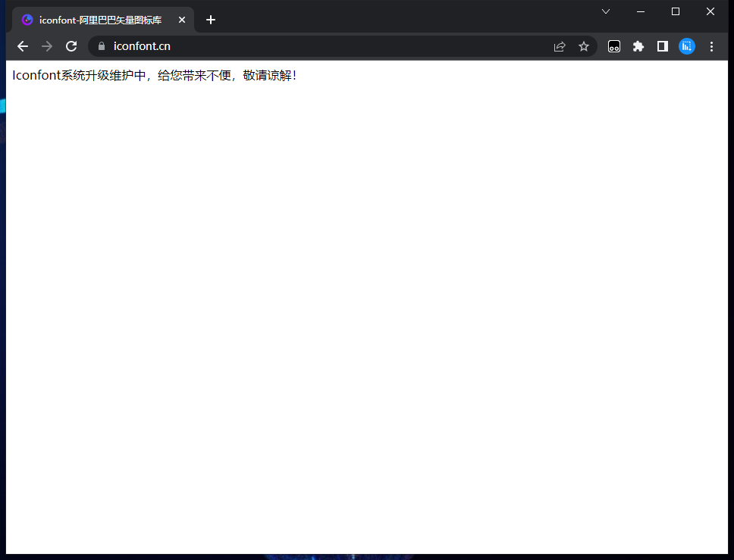Open the search tabs chevron

point(605,11)
